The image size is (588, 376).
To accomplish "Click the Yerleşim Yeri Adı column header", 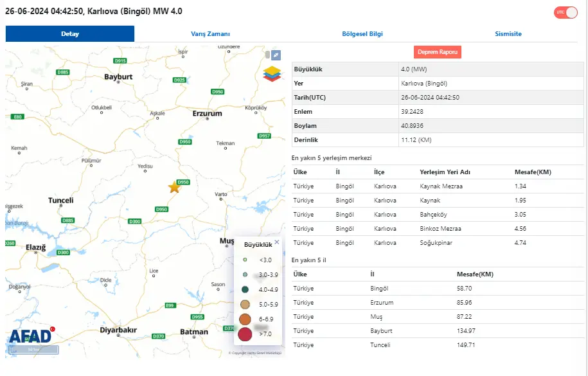I will click(x=445, y=172).
